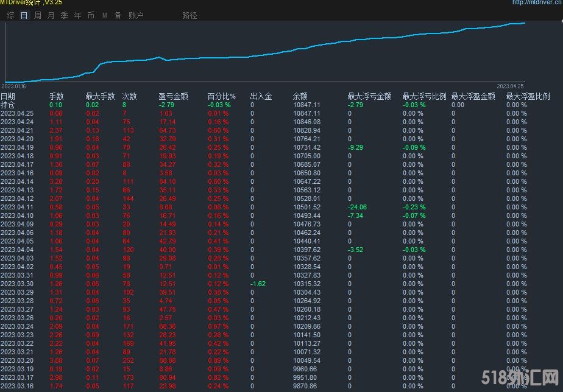Click the 最大浮亏金额 column header
The image size is (563, 392).
(x=369, y=96)
